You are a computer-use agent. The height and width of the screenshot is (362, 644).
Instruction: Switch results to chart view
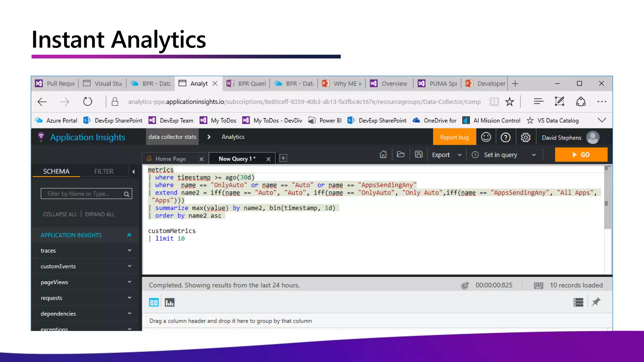[169, 302]
